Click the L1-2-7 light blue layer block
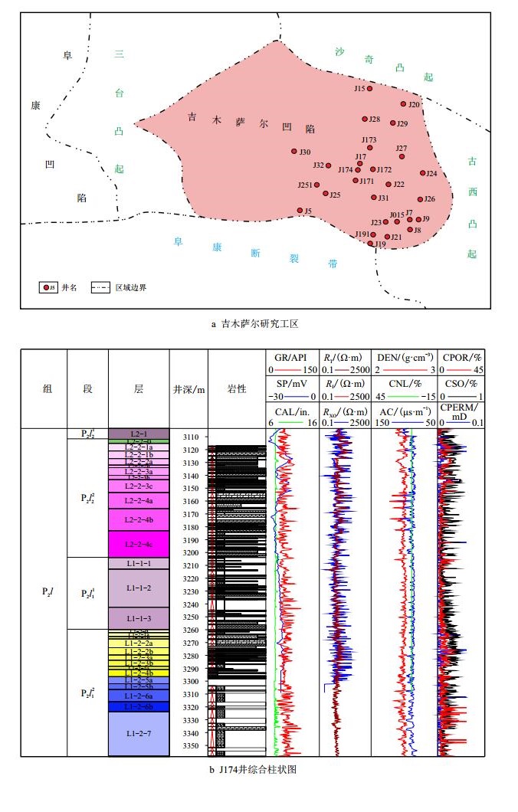 [138, 733]
